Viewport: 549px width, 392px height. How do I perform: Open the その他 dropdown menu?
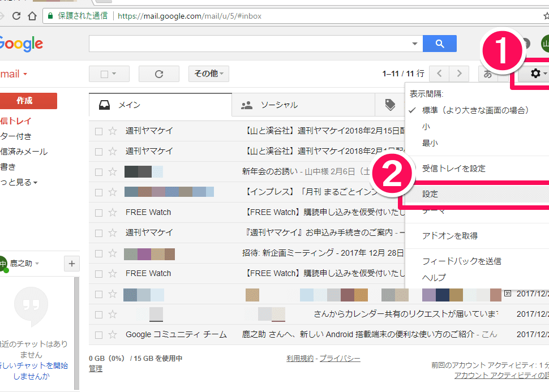tap(209, 74)
